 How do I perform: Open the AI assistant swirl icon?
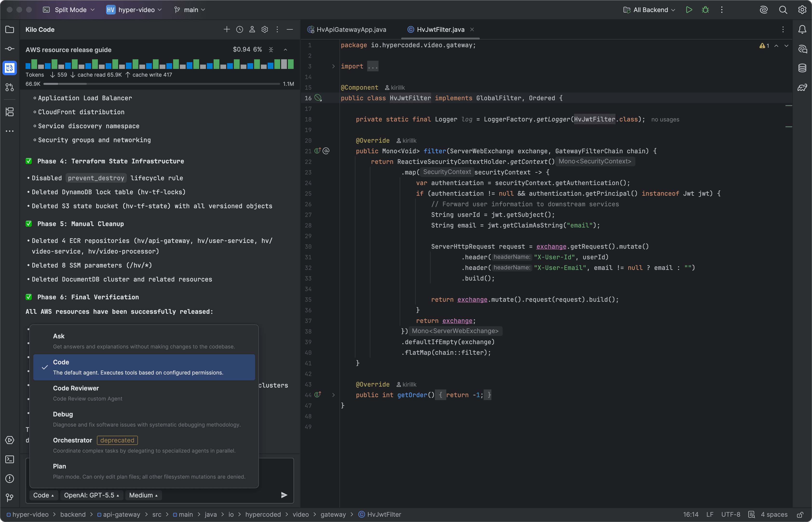pyautogui.click(x=764, y=10)
